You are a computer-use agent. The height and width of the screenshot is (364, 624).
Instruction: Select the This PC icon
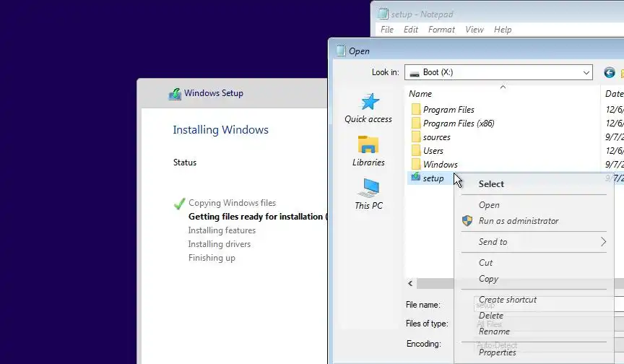pyautogui.click(x=368, y=188)
